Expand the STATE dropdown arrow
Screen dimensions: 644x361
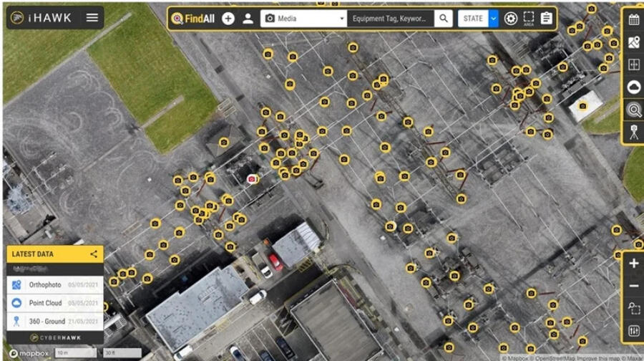[x=493, y=19]
